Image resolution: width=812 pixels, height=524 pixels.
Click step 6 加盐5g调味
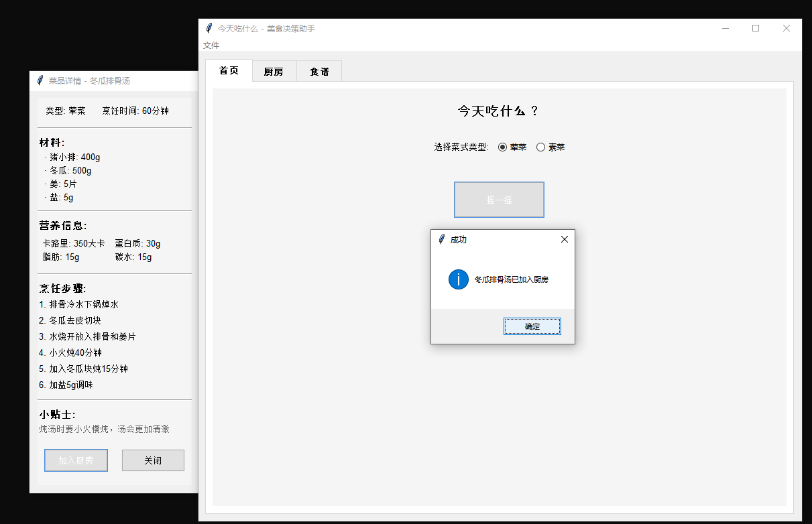point(66,385)
